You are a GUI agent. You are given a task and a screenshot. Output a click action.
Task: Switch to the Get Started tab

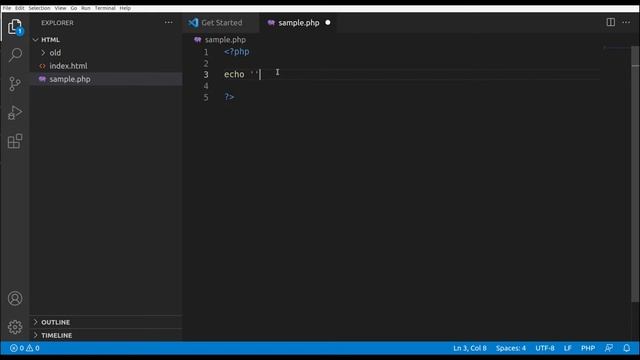point(221,23)
